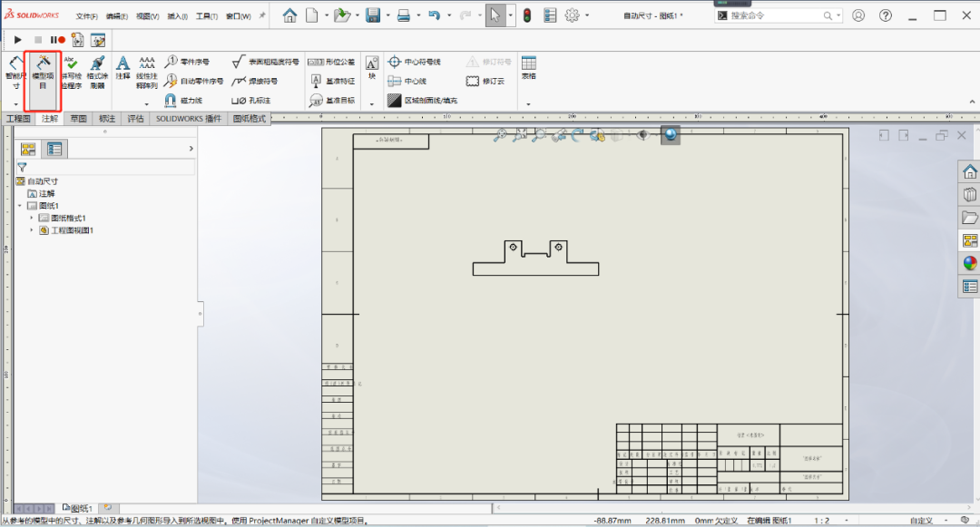This screenshot has height=527, width=980.
Task: Play the recorded macro
Action: tap(17, 40)
